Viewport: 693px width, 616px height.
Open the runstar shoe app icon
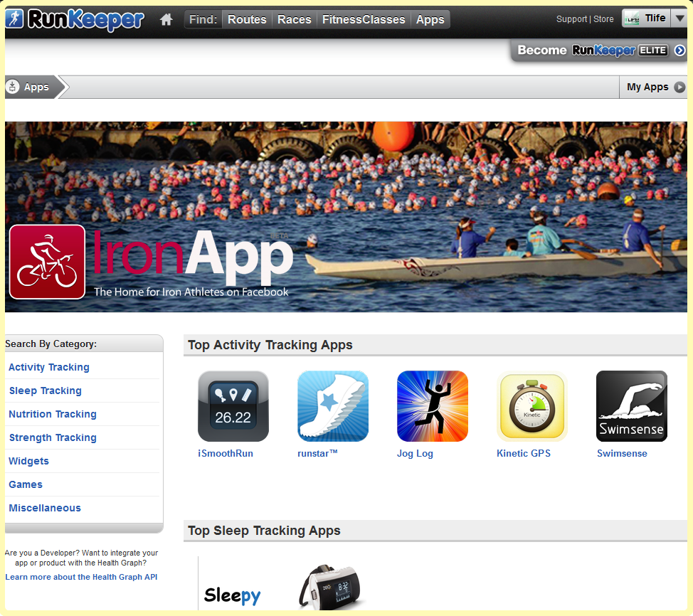[333, 406]
